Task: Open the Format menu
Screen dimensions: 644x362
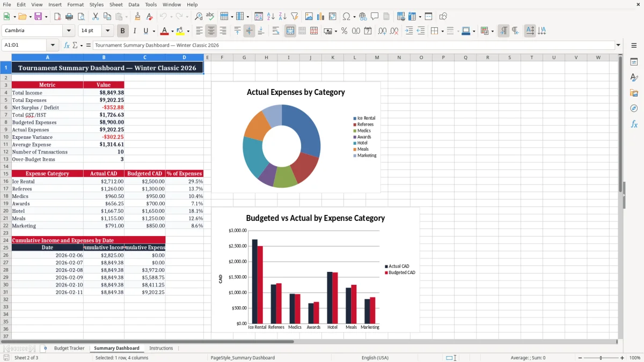Action: pyautogui.click(x=75, y=4)
